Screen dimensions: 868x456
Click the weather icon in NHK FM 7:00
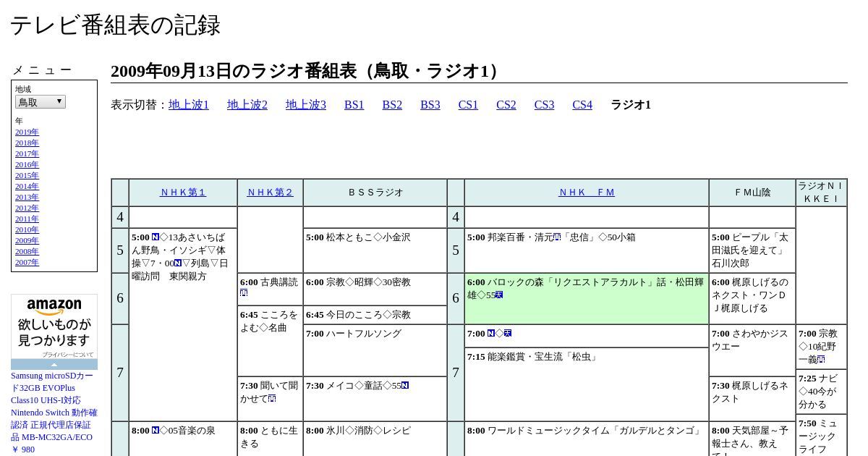508,333
